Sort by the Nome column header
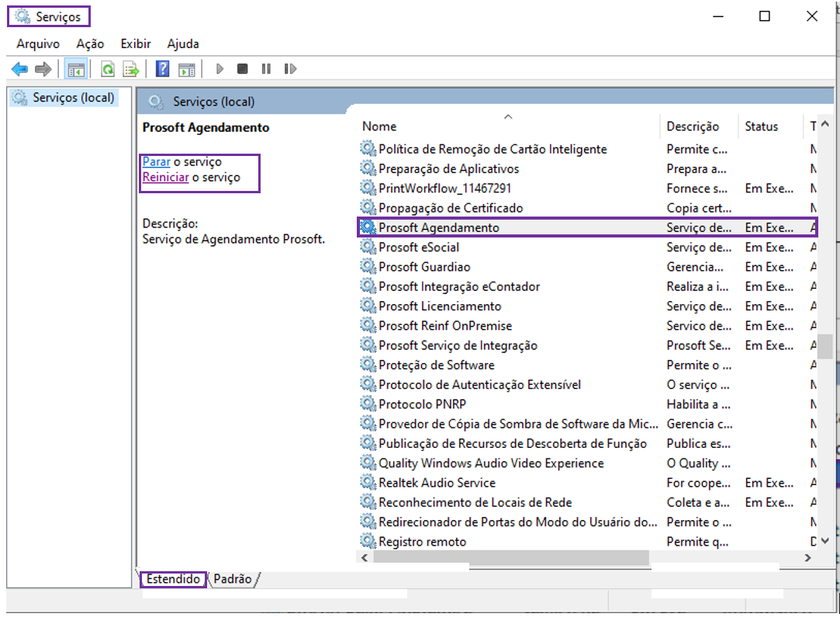The height and width of the screenshot is (617, 840). coord(508,127)
